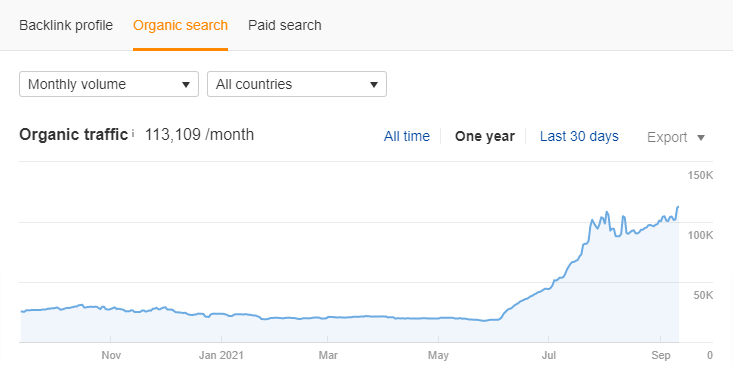Click the Export dropdown arrow icon
Viewport: 733px width, 382px height.
click(701, 137)
